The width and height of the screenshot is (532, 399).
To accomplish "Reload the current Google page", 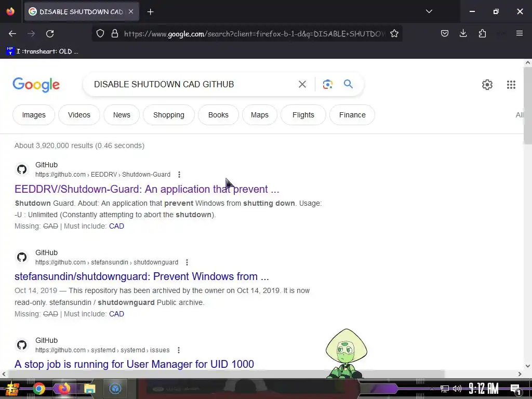I will pos(50,34).
